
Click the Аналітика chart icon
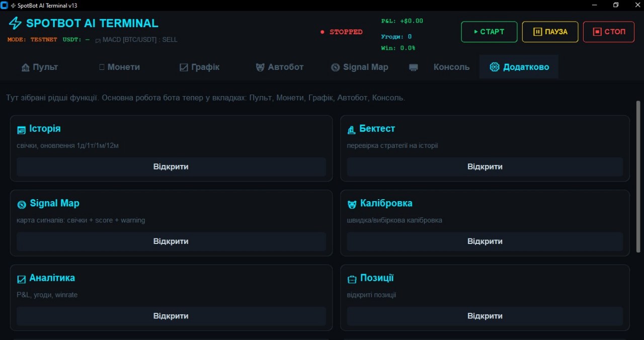tap(22, 279)
